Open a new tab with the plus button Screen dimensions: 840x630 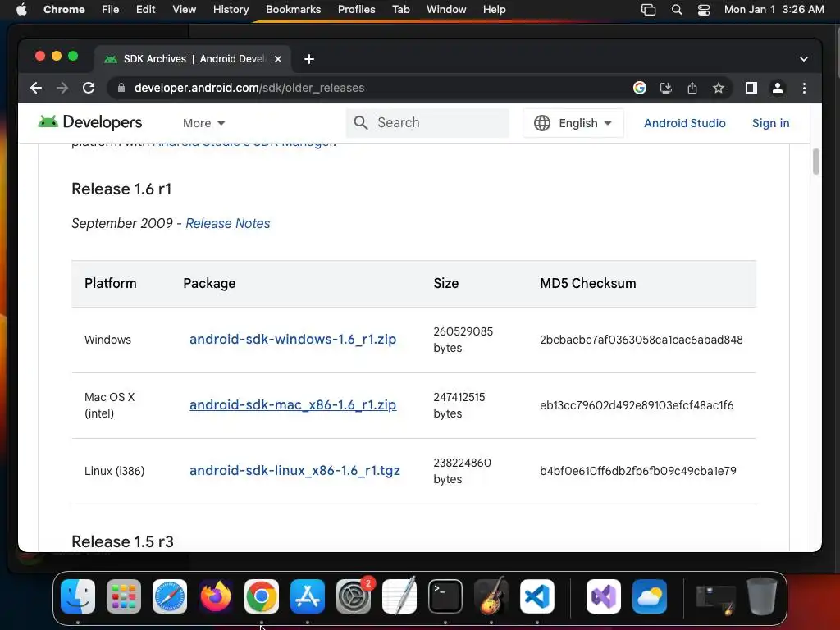(x=309, y=59)
